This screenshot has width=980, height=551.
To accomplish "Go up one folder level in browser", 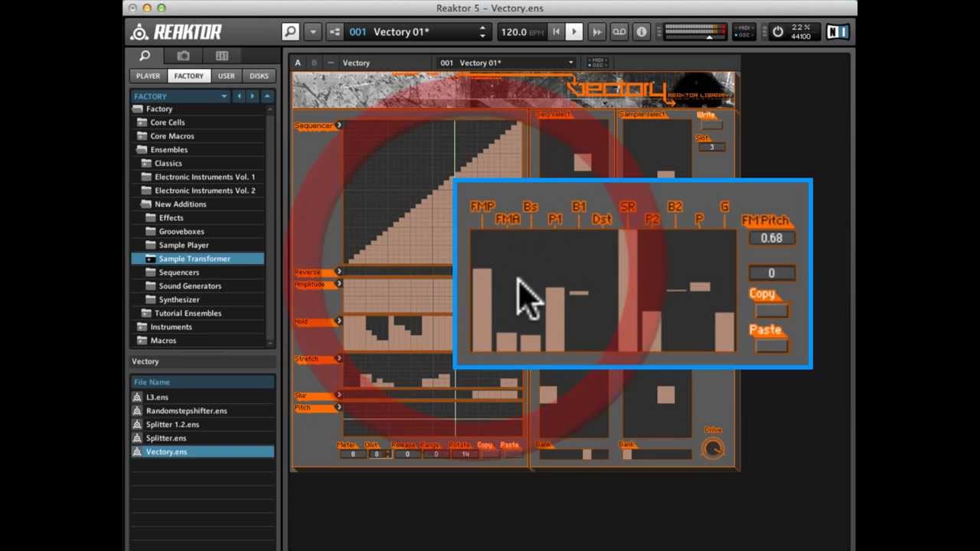I will click(267, 96).
